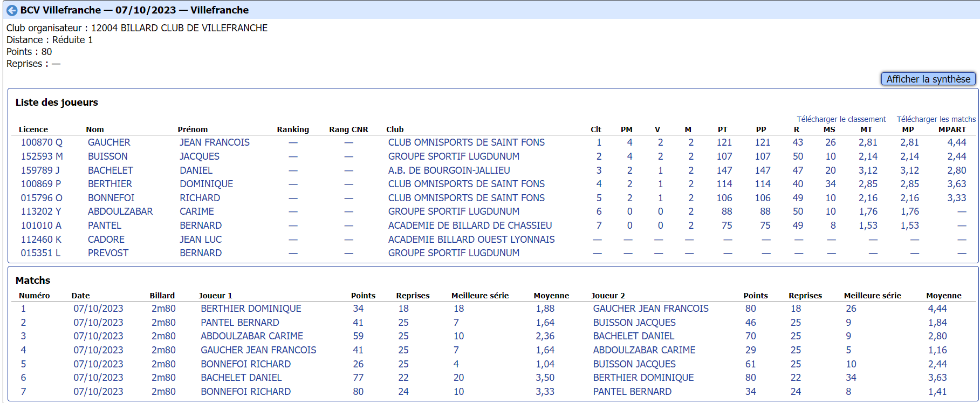Screen dimensions: 980x403
Task: Click A.B. DE BOURGOIN-JALLIEU club
Action: pos(449,170)
